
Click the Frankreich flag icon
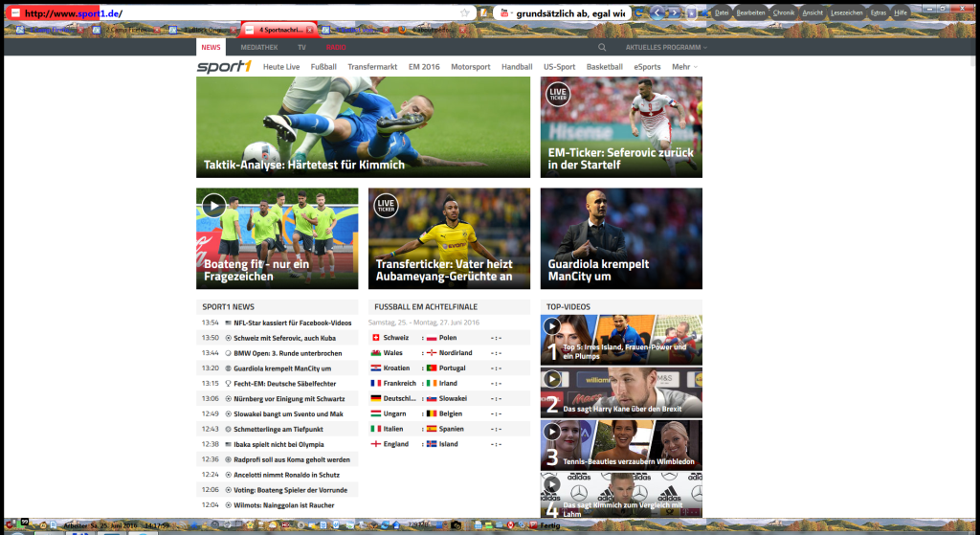(x=375, y=383)
